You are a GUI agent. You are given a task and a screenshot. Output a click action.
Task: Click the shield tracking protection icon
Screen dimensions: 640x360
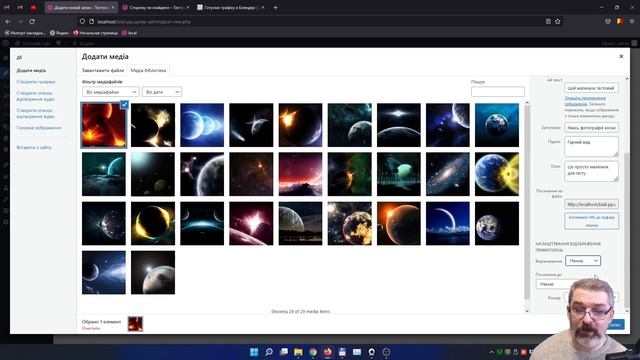point(82,21)
